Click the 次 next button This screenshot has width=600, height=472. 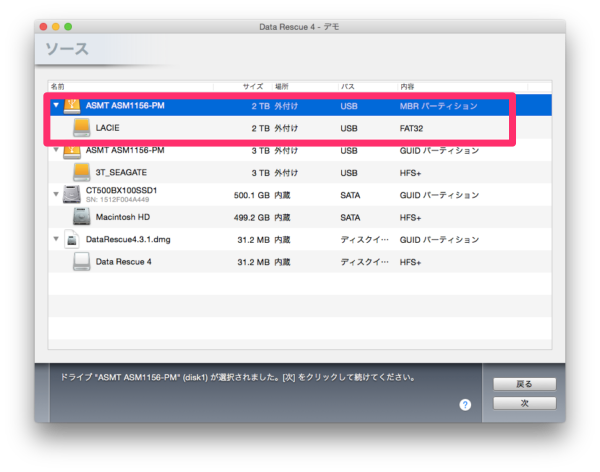coord(524,403)
